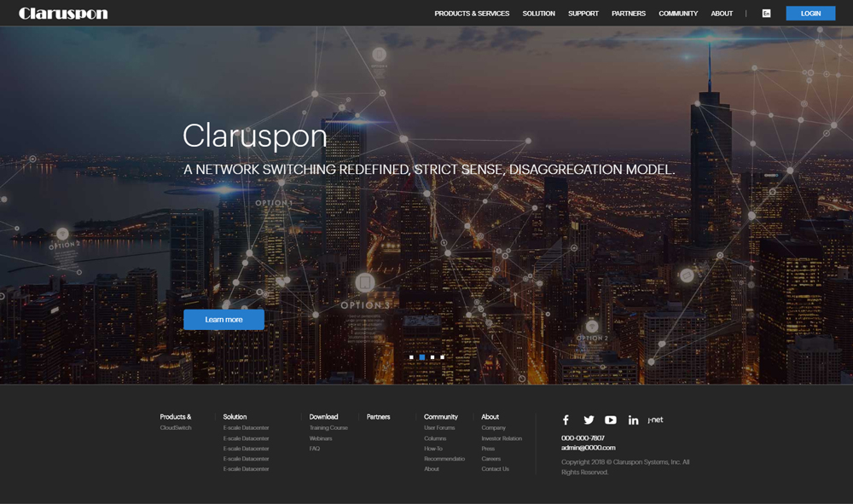This screenshot has height=504, width=853.
Task: Visit the Investor Relation footer link
Action: click(x=502, y=438)
